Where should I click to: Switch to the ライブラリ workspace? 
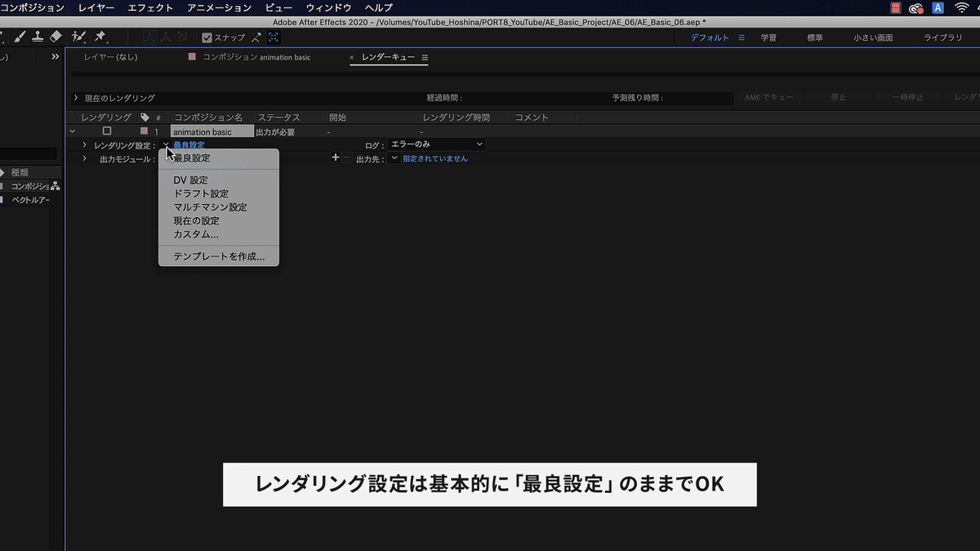click(943, 38)
